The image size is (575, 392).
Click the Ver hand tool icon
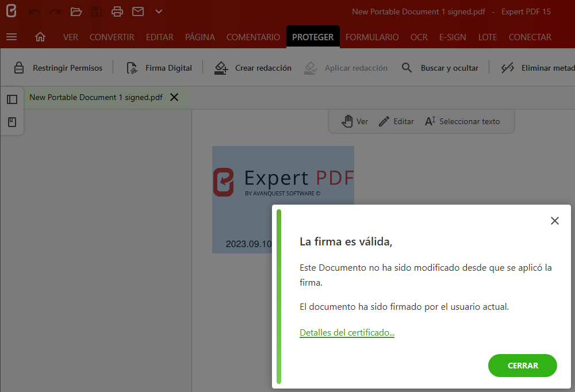347,121
